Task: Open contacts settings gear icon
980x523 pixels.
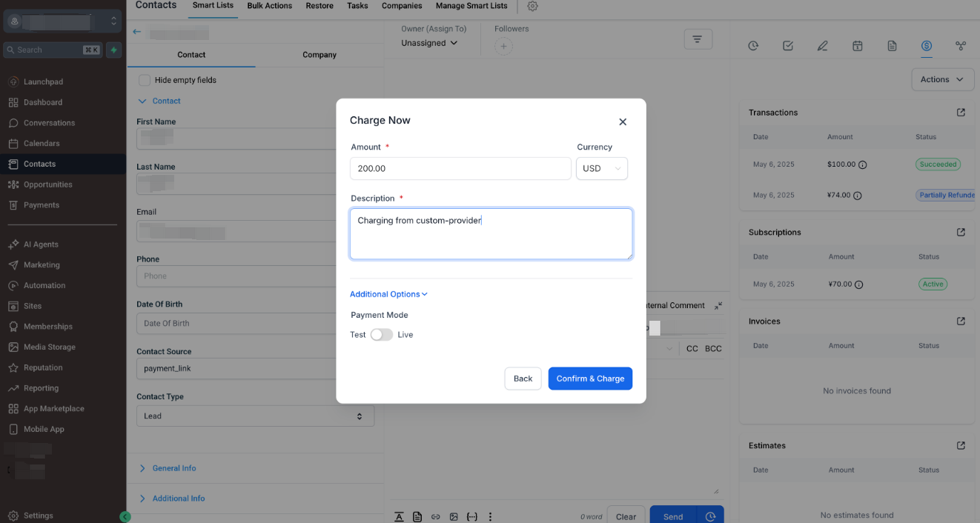Action: click(532, 6)
